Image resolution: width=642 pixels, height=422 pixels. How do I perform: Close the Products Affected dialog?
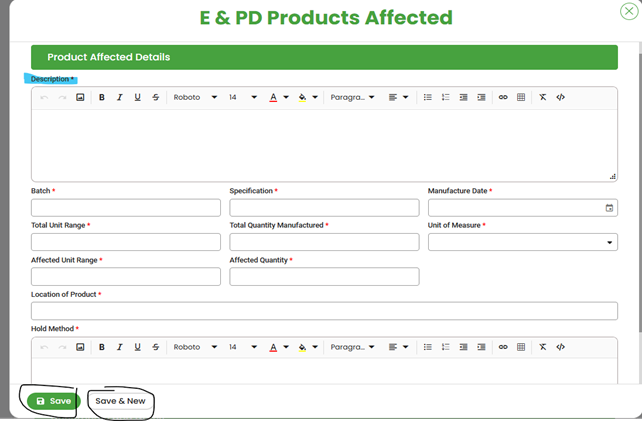pos(629,11)
